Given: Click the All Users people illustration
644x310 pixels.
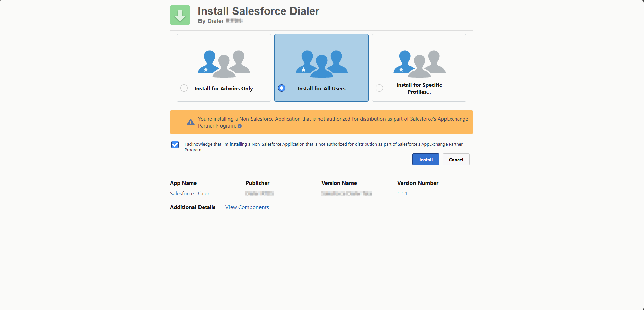Looking at the screenshot, I should tap(321, 64).
